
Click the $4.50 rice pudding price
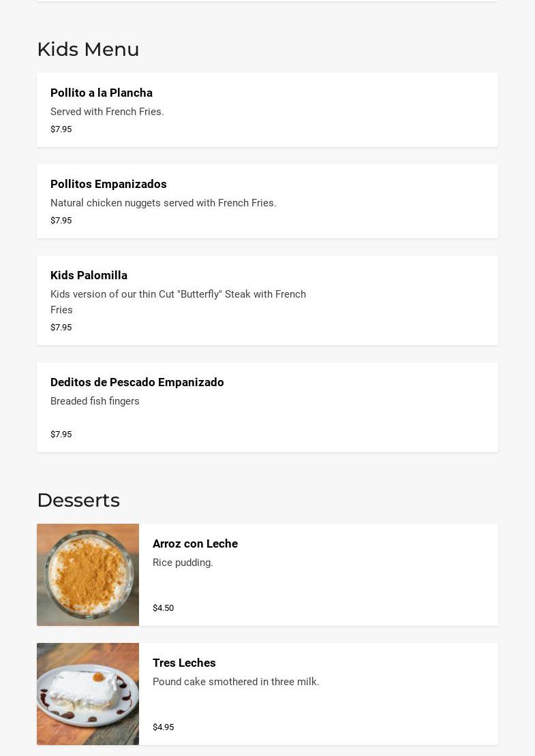pos(163,608)
